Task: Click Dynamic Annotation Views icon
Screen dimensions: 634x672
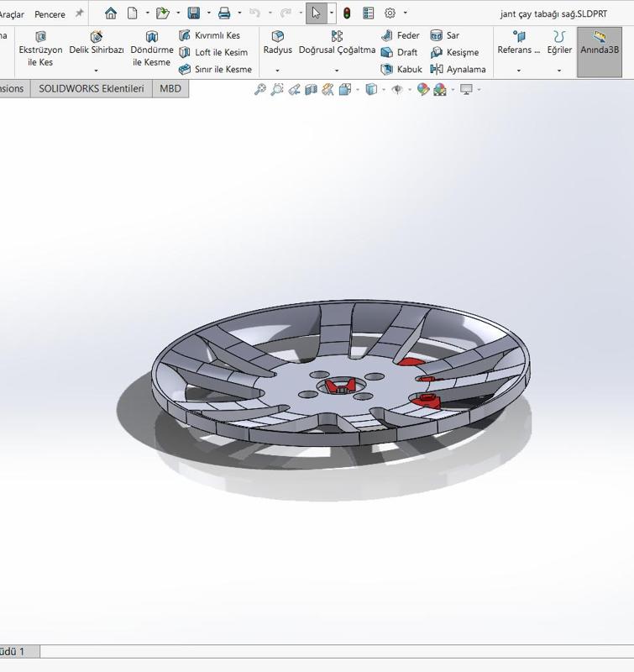Action: (x=327, y=89)
